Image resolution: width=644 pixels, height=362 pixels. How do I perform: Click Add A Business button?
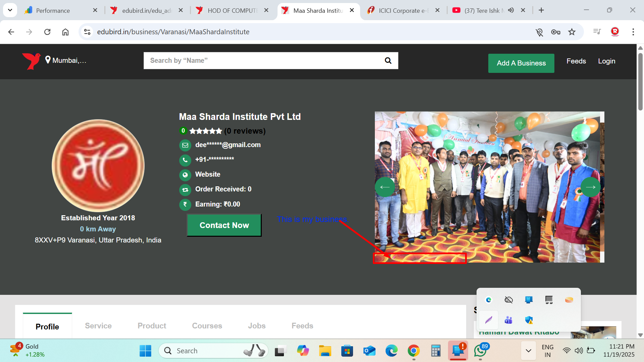point(521,63)
